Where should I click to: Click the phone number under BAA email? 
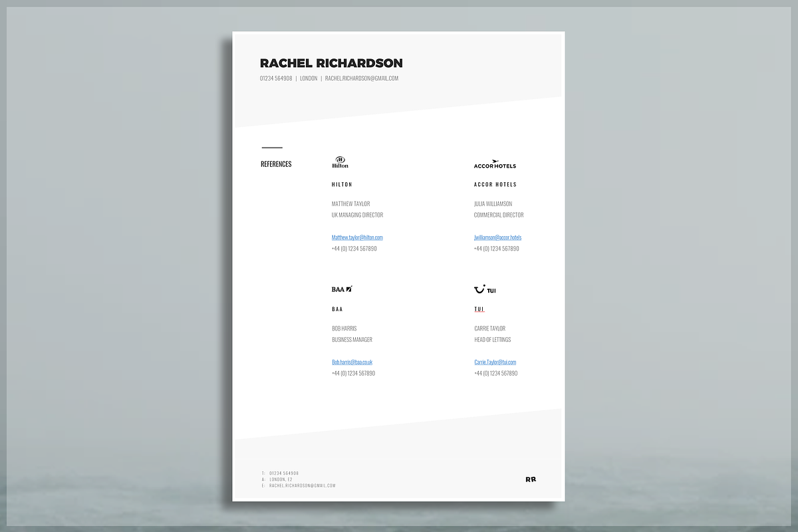pyautogui.click(x=353, y=374)
